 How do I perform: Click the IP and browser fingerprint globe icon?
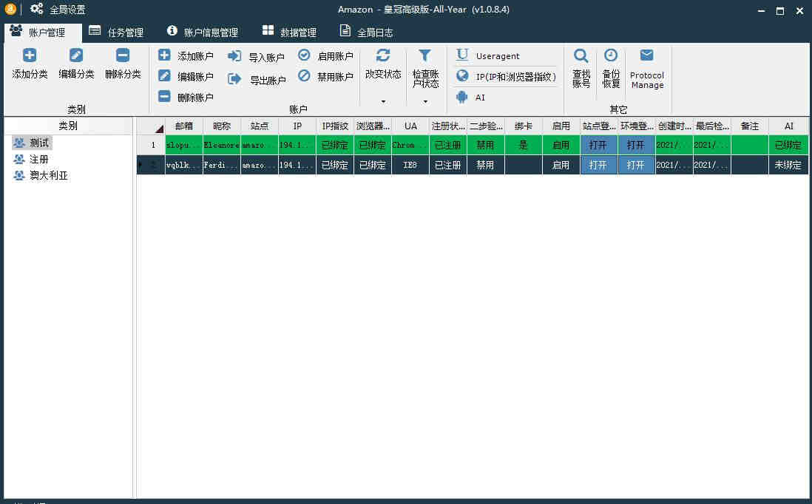click(x=462, y=76)
